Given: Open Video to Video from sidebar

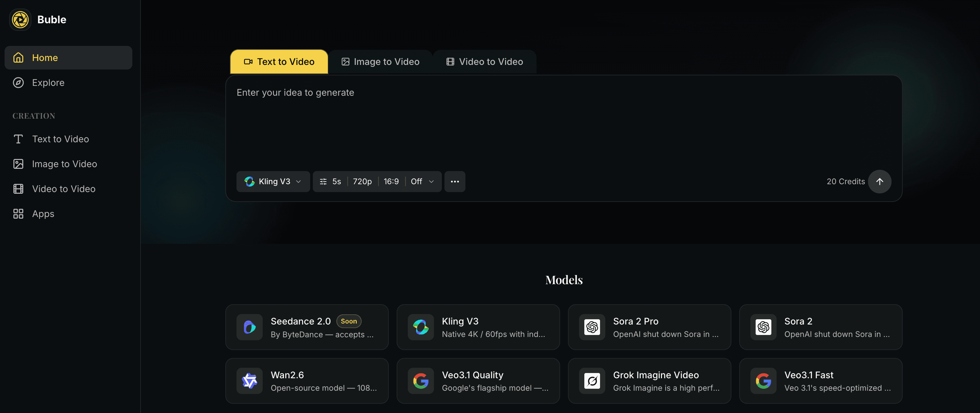Looking at the screenshot, I should tap(68, 189).
